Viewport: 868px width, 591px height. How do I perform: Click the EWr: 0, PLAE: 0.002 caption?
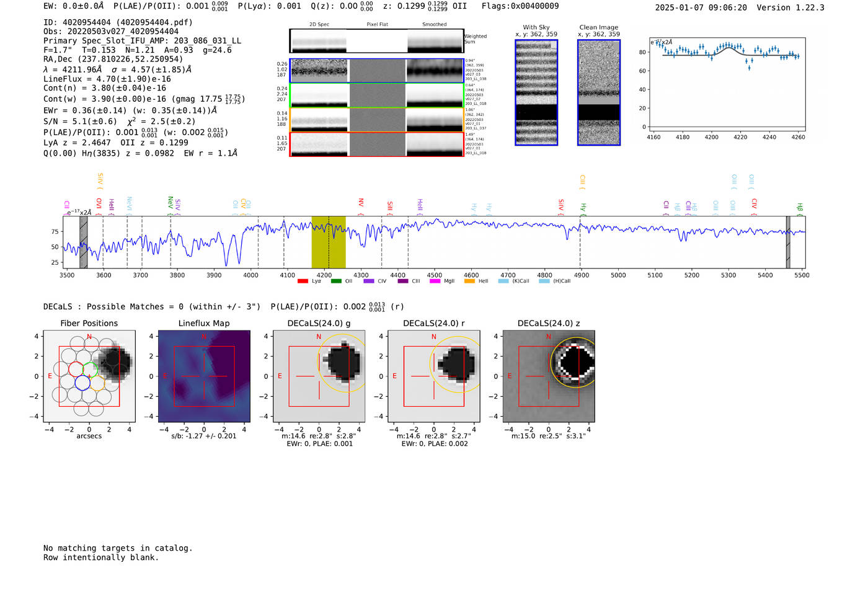point(434,444)
